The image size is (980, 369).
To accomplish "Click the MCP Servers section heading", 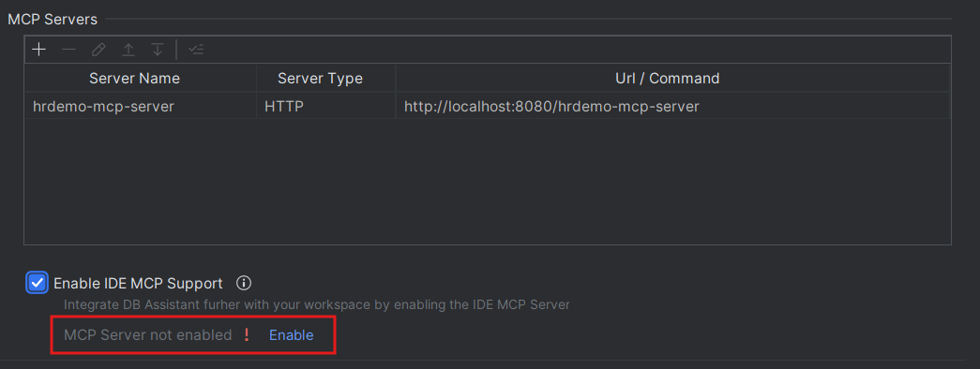I will point(53,20).
